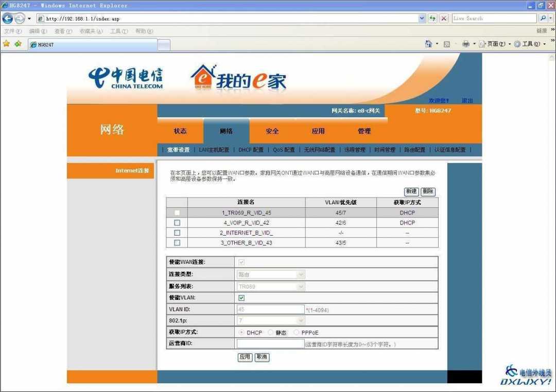The height and width of the screenshot is (392, 556).
Task: Open the 路由配置 submenu
Action: (414, 150)
